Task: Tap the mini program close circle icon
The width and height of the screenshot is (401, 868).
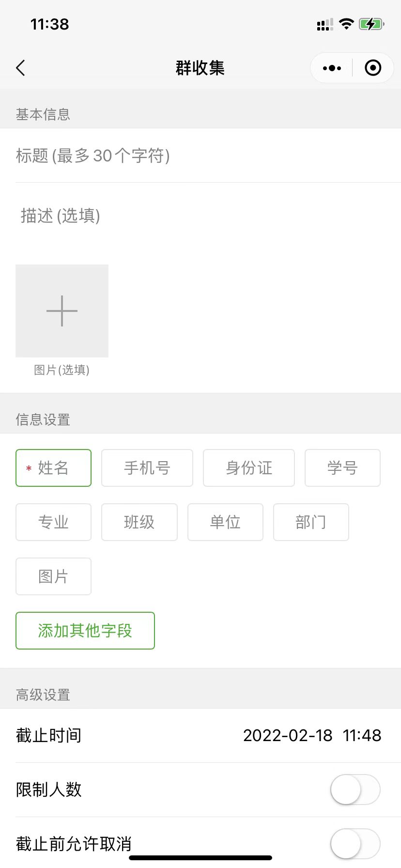Action: 372,68
